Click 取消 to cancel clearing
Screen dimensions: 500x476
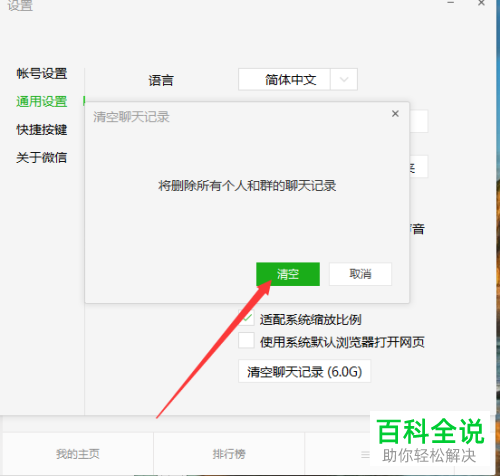tap(360, 274)
